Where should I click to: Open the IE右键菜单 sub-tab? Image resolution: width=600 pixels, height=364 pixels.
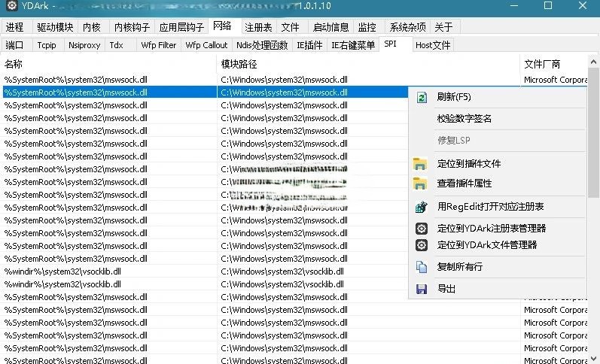[353, 45]
